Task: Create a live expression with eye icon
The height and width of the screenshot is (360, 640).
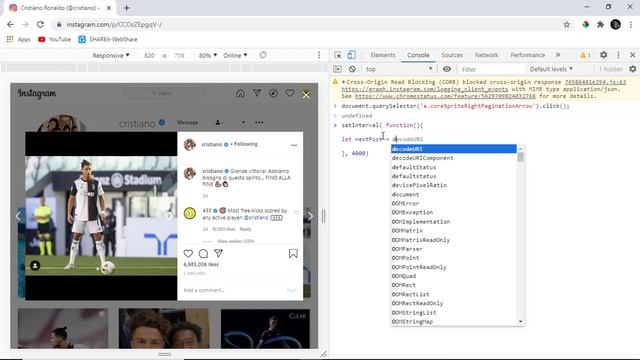Action: point(447,69)
